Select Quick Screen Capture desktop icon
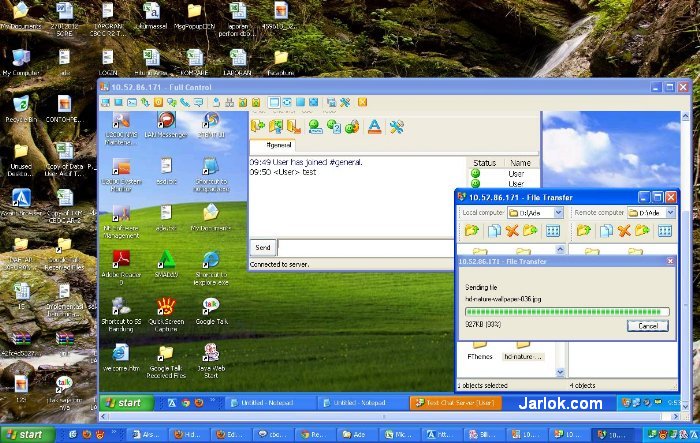This screenshot has width=700, height=443. coord(166,315)
